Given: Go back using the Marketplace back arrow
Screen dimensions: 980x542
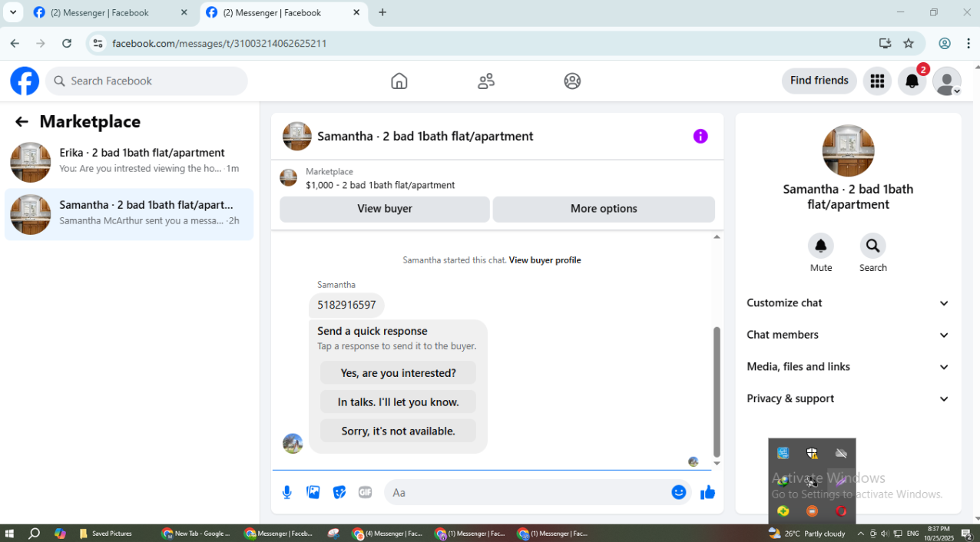Looking at the screenshot, I should click(22, 121).
